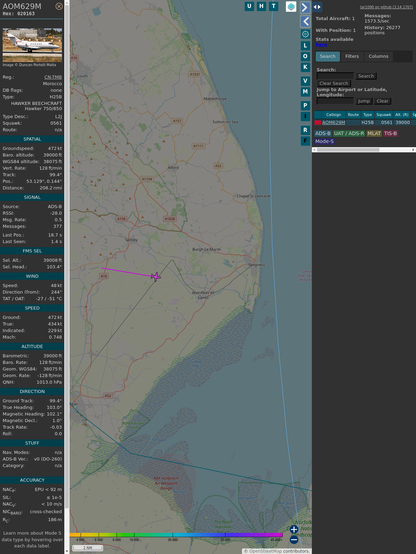Click the Clear Search button
The width and height of the screenshot is (416, 554).
tap(334, 83)
